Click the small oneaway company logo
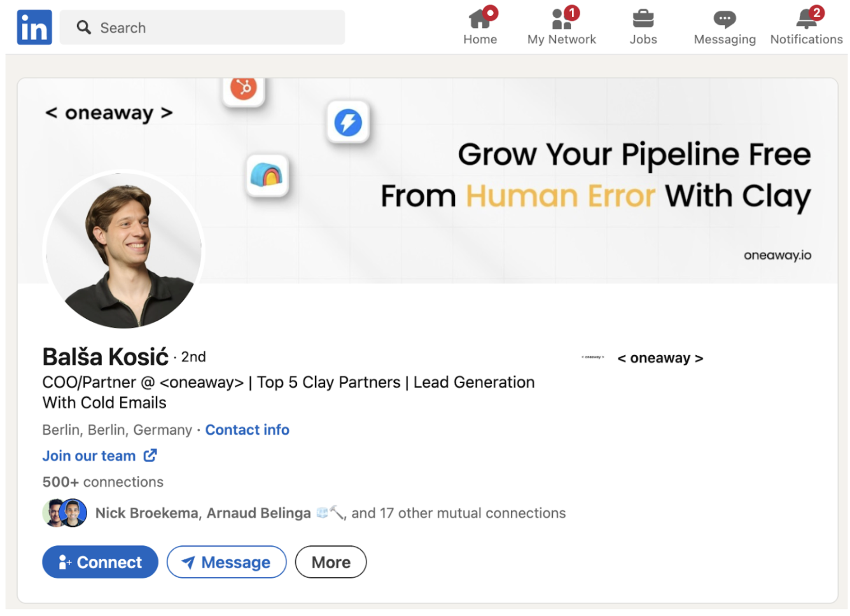 (593, 358)
